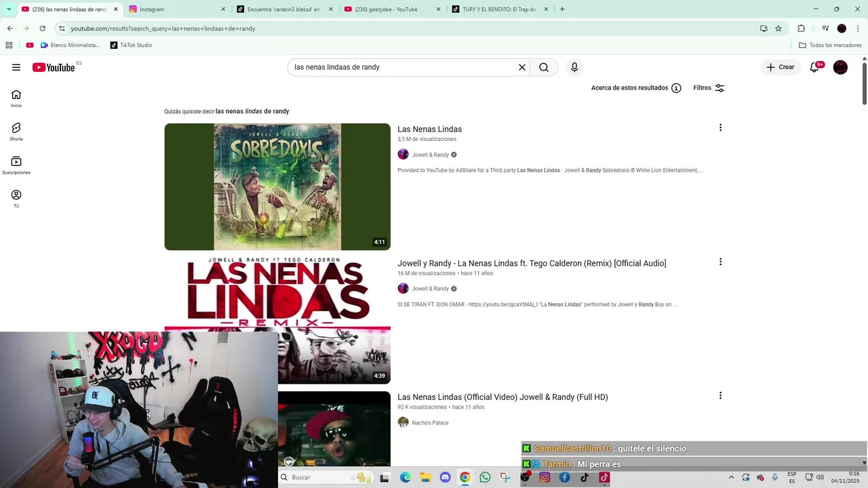Open the tab search dropdown arrow
This screenshot has width=868, height=488.
click(x=9, y=9)
